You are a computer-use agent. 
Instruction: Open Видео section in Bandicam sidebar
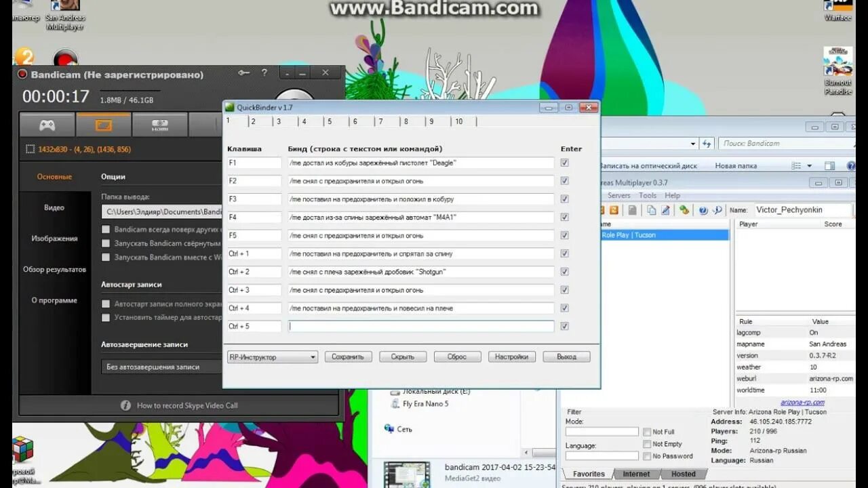pyautogui.click(x=54, y=207)
